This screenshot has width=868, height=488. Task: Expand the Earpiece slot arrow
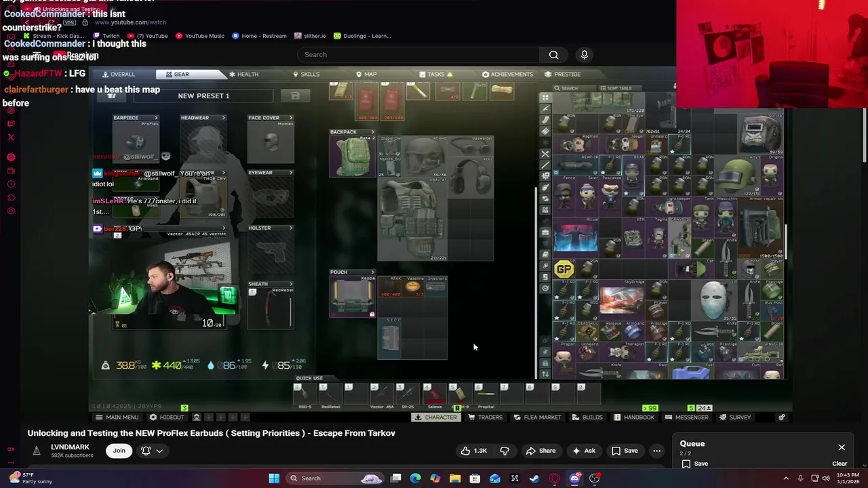tap(155, 118)
